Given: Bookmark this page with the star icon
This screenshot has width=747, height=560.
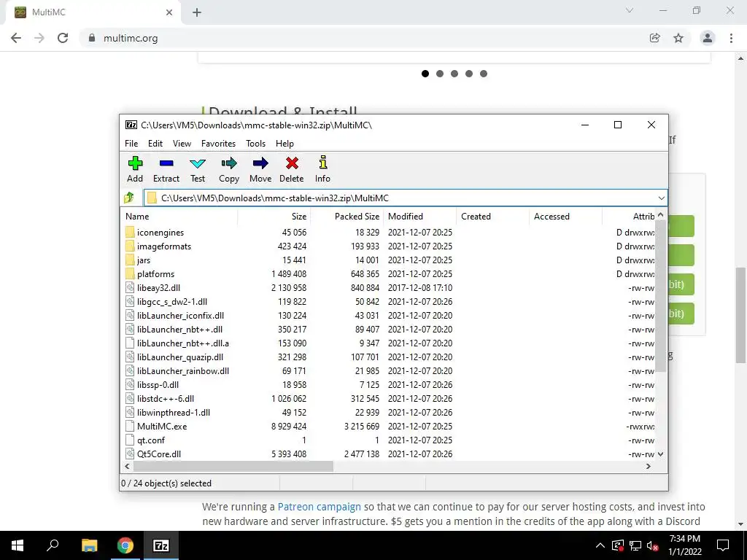Looking at the screenshot, I should tap(678, 38).
